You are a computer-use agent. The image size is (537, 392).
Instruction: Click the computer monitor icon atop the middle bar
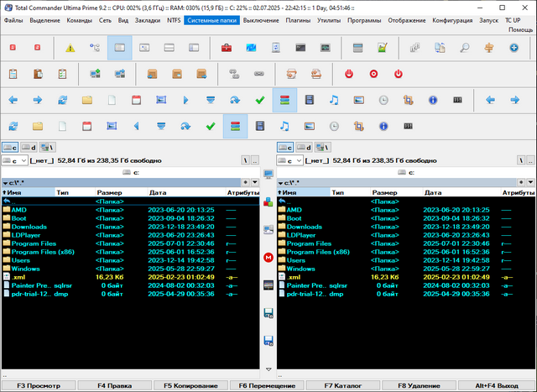268,174
